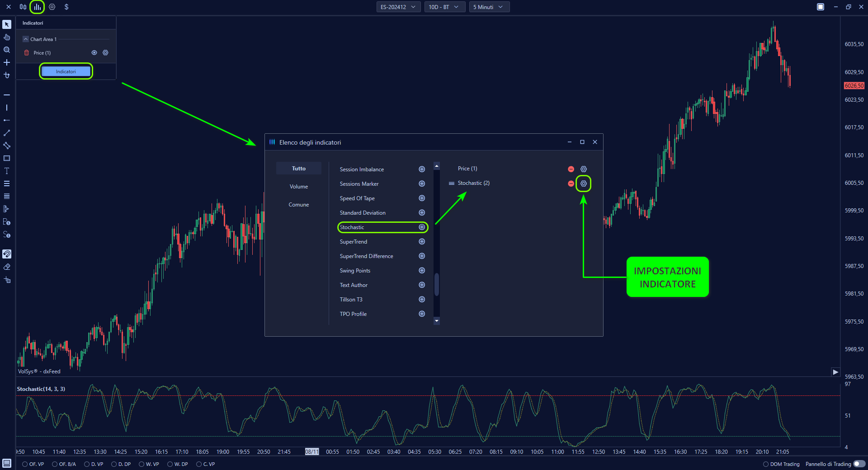Screen dimensions: 868x470
Task: Select the S with dollar order tool
Action: pyautogui.click(x=7, y=234)
